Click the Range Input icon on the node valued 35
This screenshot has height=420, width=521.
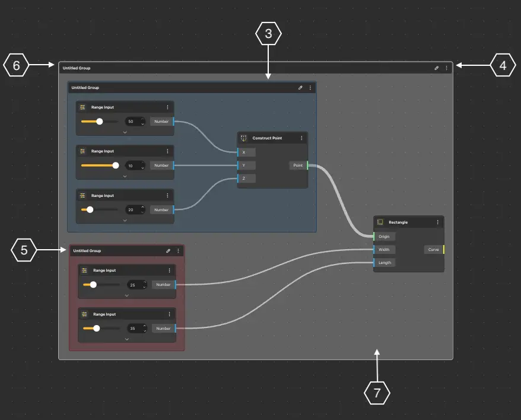click(x=84, y=314)
